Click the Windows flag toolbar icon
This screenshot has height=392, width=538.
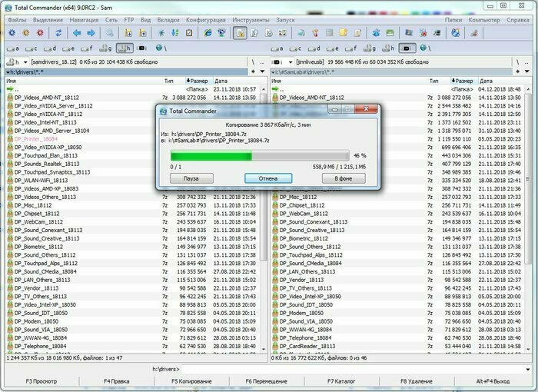point(409,33)
